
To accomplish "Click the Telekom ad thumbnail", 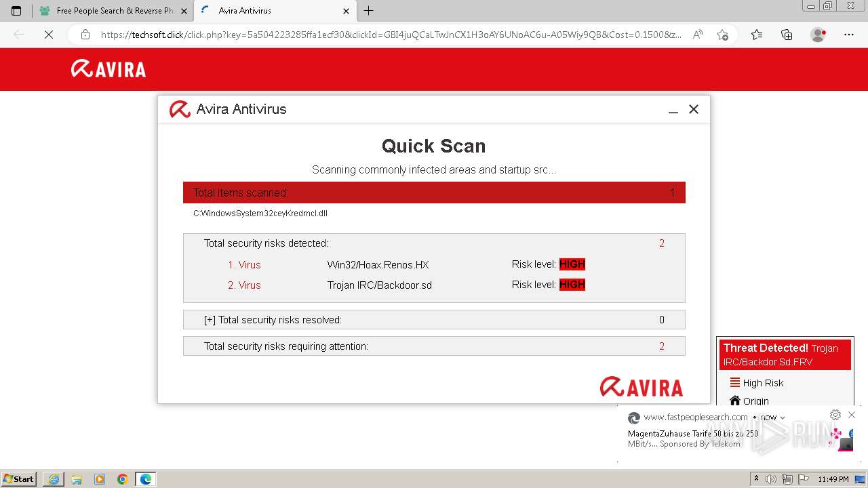I will [842, 439].
